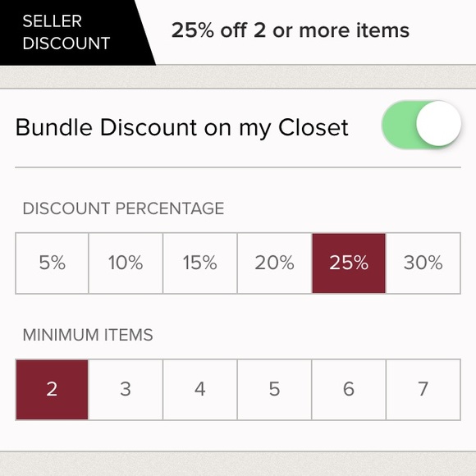476x476 pixels.
Task: Click the white knob of the toggle
Action: [x=438, y=124]
